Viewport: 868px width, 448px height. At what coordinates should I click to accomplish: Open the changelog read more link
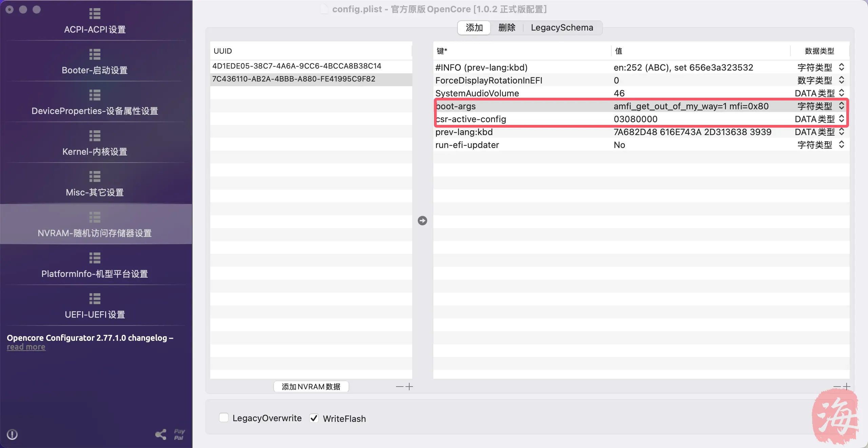26,347
